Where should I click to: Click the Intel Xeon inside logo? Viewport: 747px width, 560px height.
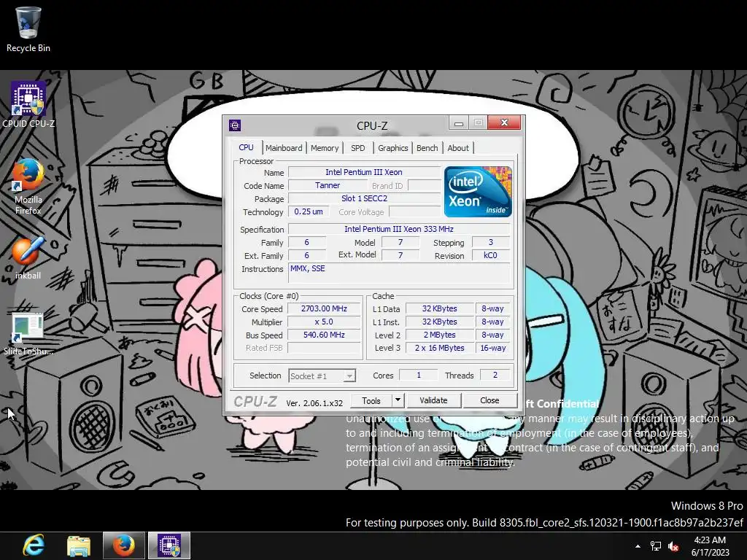tap(478, 192)
